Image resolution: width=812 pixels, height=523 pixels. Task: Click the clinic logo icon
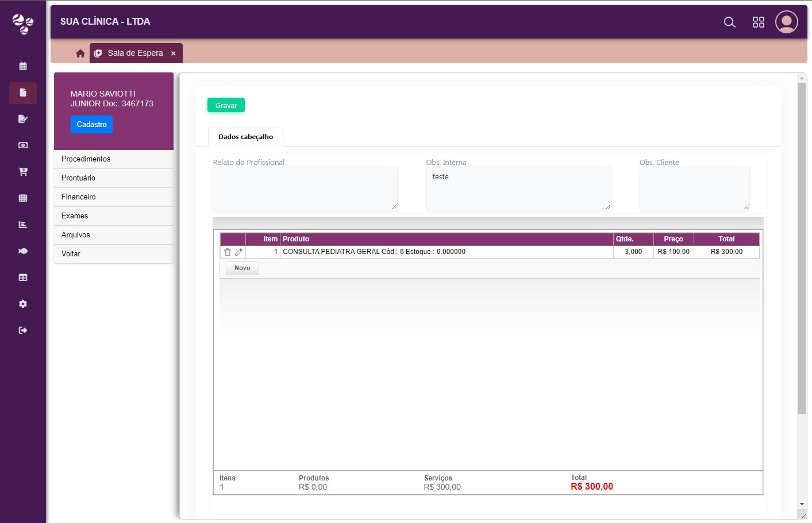click(x=23, y=24)
